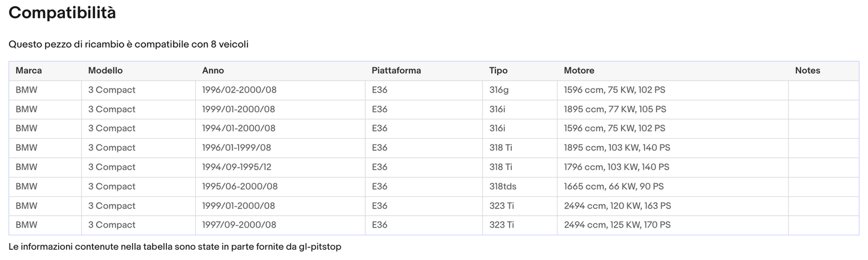This screenshot has height=260, width=868.
Task: Select the 1995/06-2000/08 year cell
Action: pos(240,187)
